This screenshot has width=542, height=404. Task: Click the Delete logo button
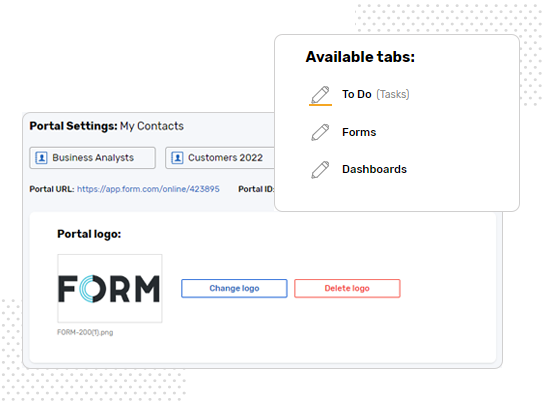tap(347, 288)
